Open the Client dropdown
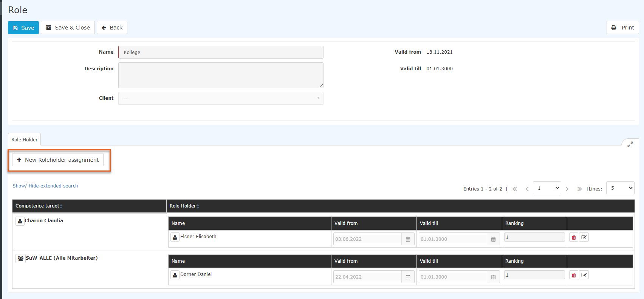 pos(221,98)
